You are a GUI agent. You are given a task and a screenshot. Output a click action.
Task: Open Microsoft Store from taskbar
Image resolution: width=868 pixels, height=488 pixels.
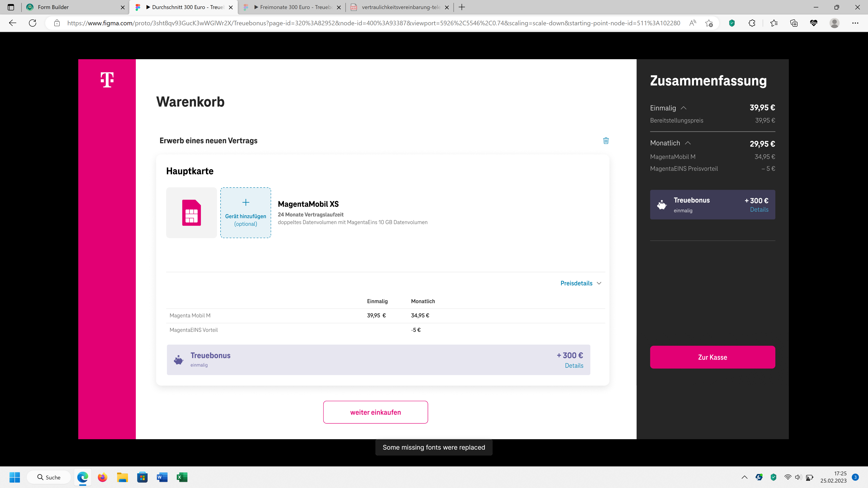pyautogui.click(x=142, y=477)
